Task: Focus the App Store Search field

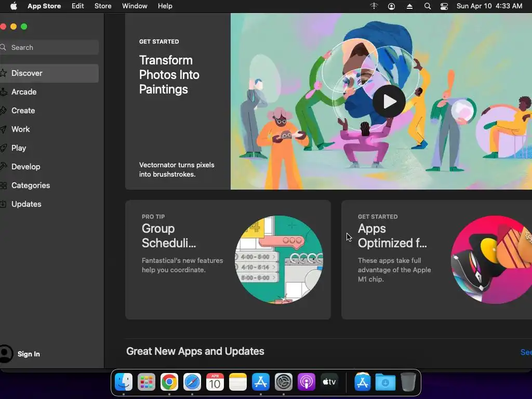Action: (49, 47)
